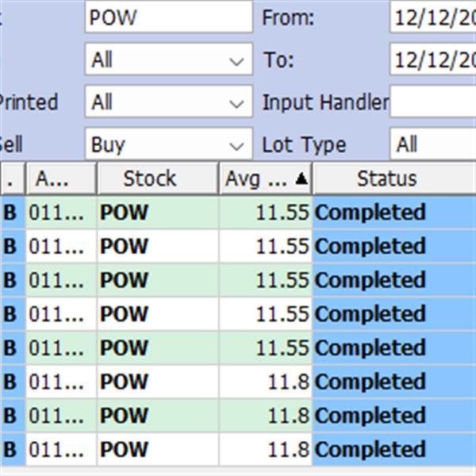Click the From date field
Viewport: 476px width, 476px height.
432,17
